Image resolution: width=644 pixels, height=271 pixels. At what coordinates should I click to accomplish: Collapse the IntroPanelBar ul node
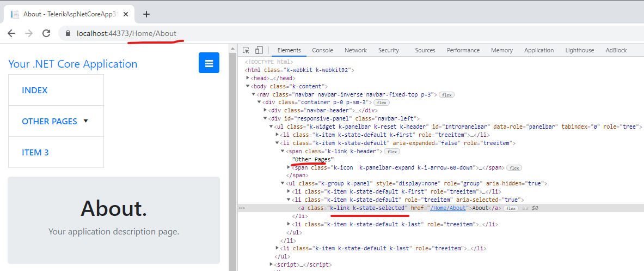coord(271,127)
